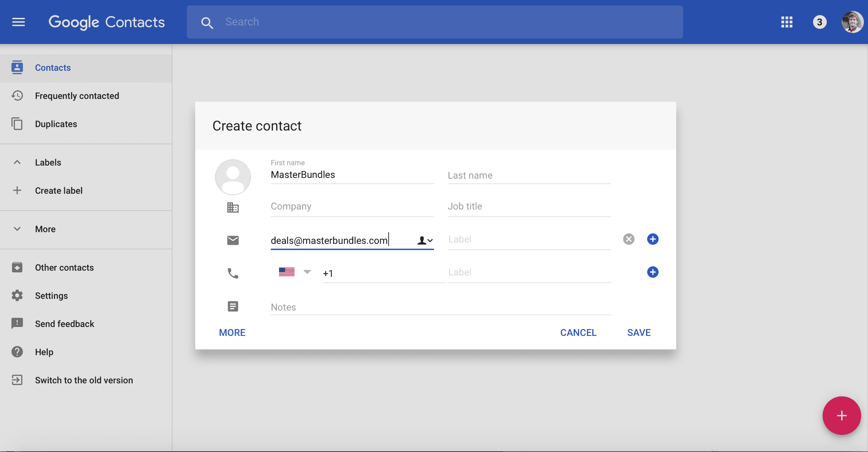The width and height of the screenshot is (868, 452).
Task: Cancel the contact creation
Action: [578, 332]
